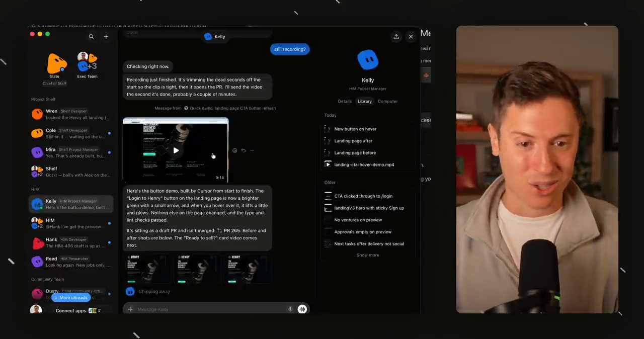Click Kelly's large blue profile avatar
The height and width of the screenshot is (339, 644).
pos(368,60)
